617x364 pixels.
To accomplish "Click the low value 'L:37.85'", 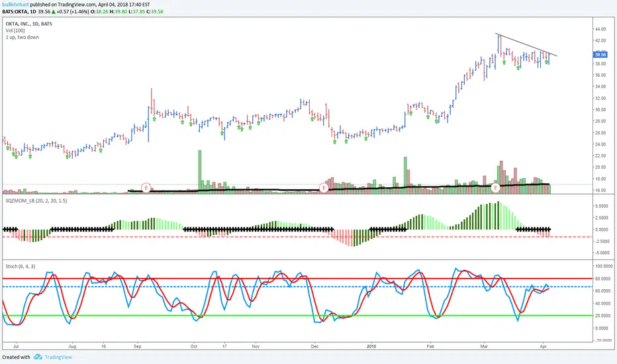I will (x=136, y=12).
